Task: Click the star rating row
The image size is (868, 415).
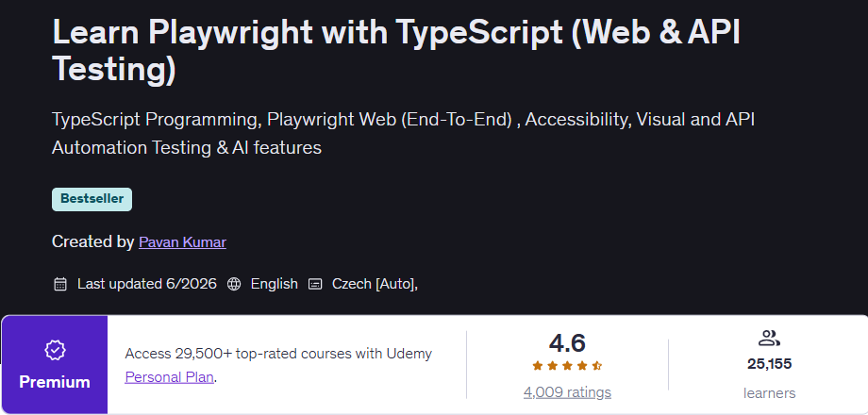Action: point(567,366)
